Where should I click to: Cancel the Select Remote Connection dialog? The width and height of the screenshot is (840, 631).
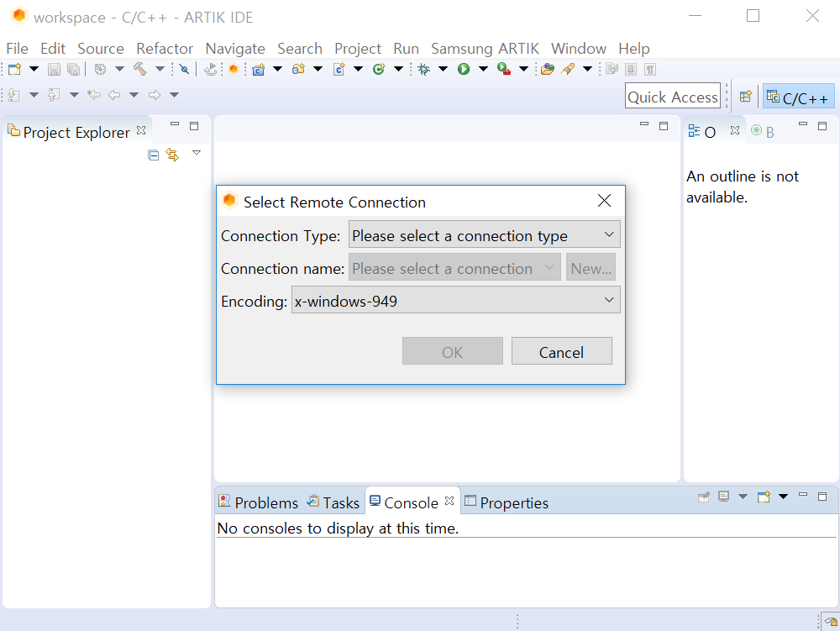tap(561, 351)
